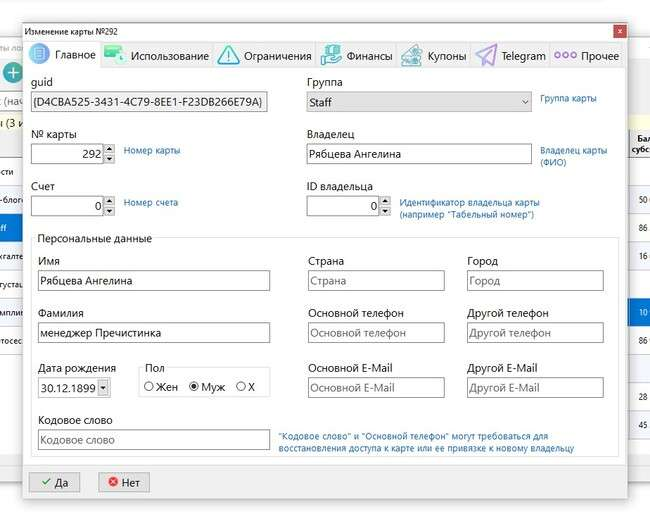Expand the Группа Staff dropdown
650x514 pixels.
point(525,102)
